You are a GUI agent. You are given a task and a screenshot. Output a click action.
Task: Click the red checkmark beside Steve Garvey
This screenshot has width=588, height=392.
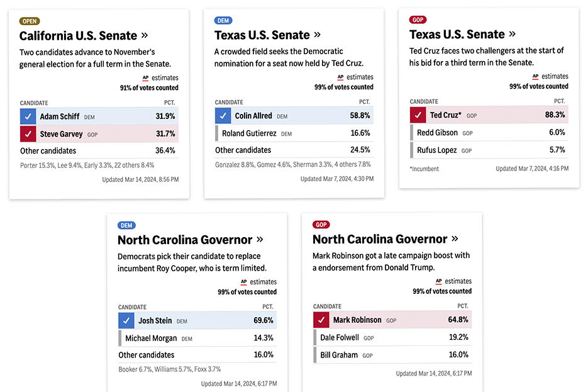(28, 134)
